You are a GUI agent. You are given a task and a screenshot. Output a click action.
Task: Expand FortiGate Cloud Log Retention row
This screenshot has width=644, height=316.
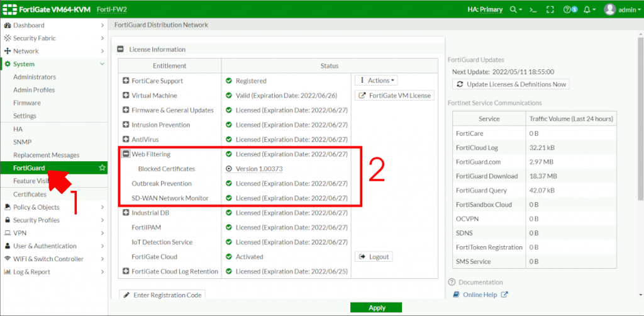click(x=126, y=271)
